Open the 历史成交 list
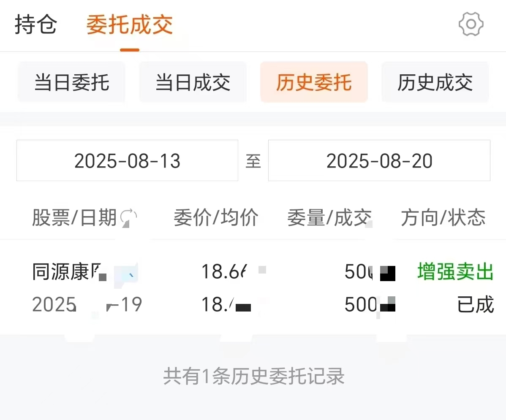The width and height of the screenshot is (506, 420). point(435,82)
